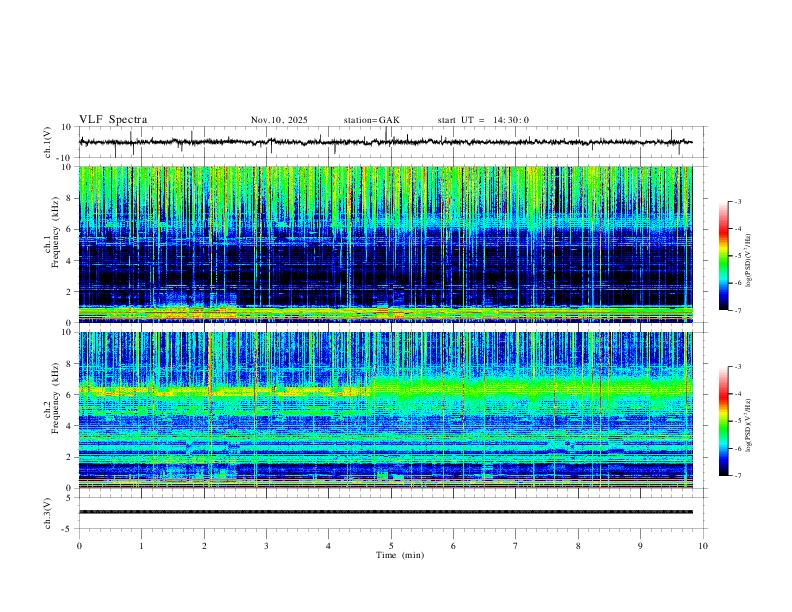This screenshot has width=792, height=612.
Task: Click the "5" tick on ch.3(V) axis
Action: [69, 498]
